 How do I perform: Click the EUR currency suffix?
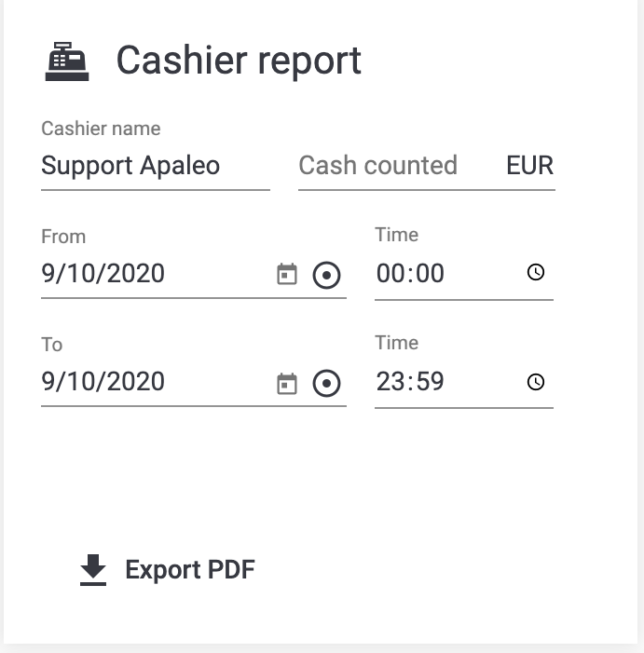point(530,165)
